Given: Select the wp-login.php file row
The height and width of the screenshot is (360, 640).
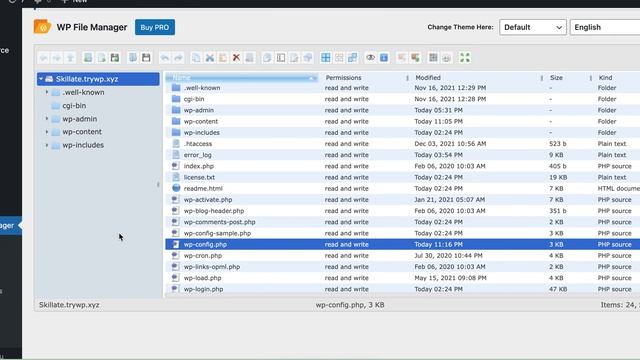Looking at the screenshot, I should point(402,289).
